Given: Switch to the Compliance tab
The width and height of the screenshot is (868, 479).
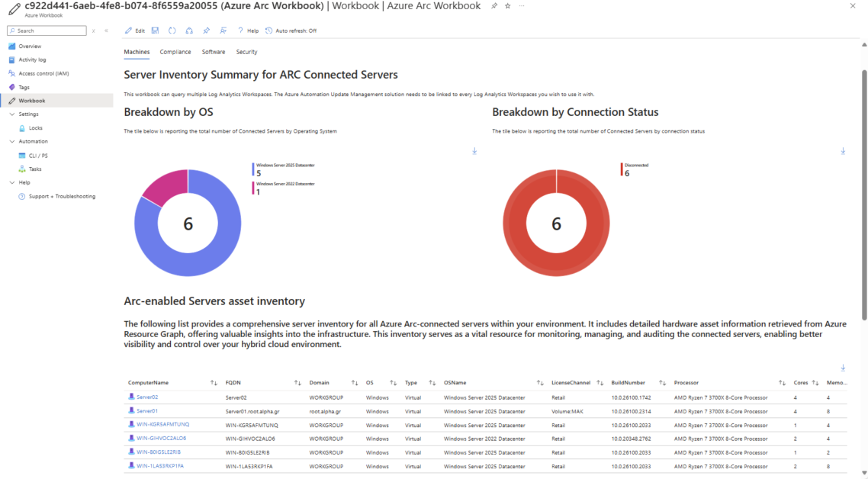Looking at the screenshot, I should (x=175, y=52).
